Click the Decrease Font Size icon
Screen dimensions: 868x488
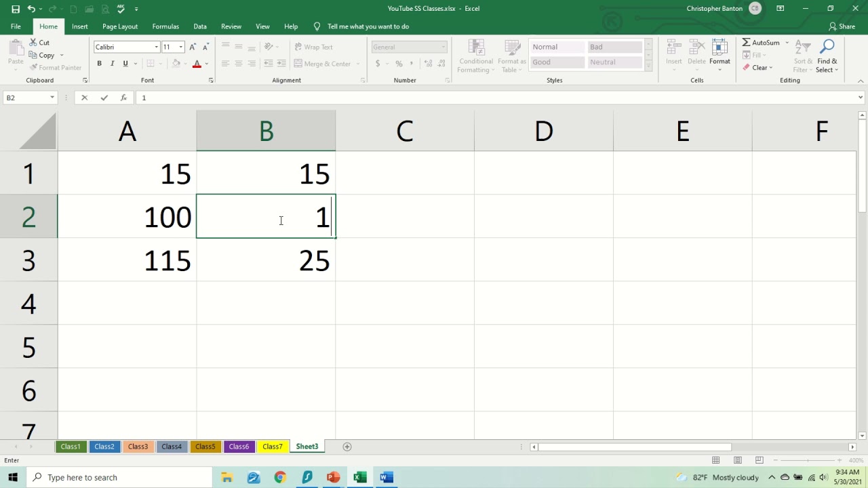click(x=205, y=47)
